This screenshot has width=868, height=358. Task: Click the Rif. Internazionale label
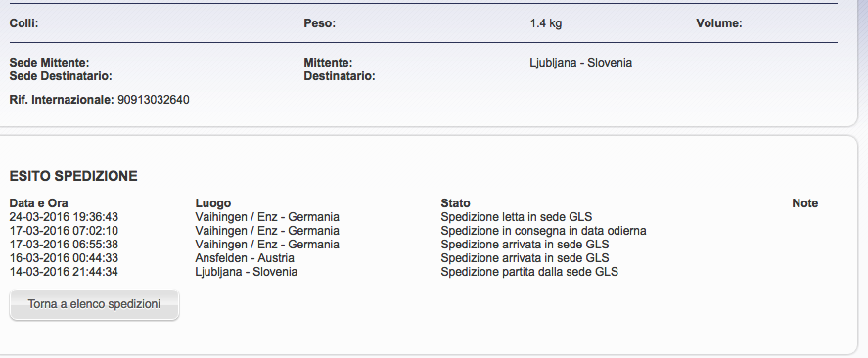point(62,100)
